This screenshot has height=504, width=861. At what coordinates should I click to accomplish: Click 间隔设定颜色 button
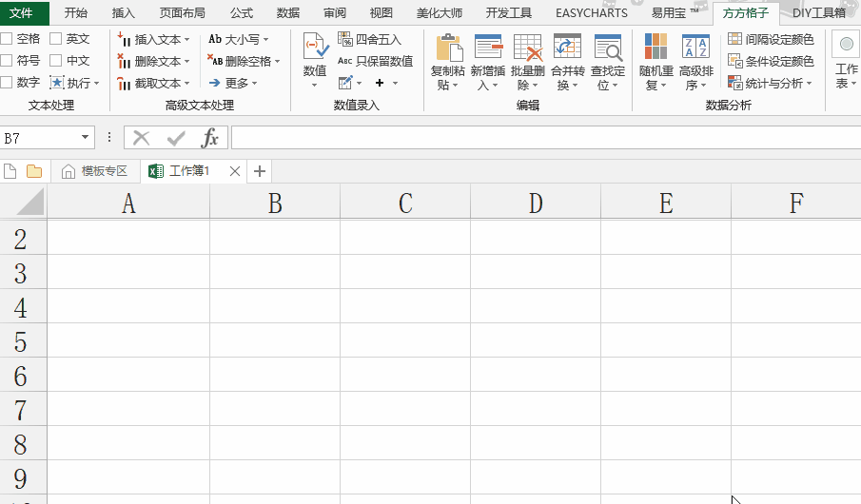coord(771,39)
